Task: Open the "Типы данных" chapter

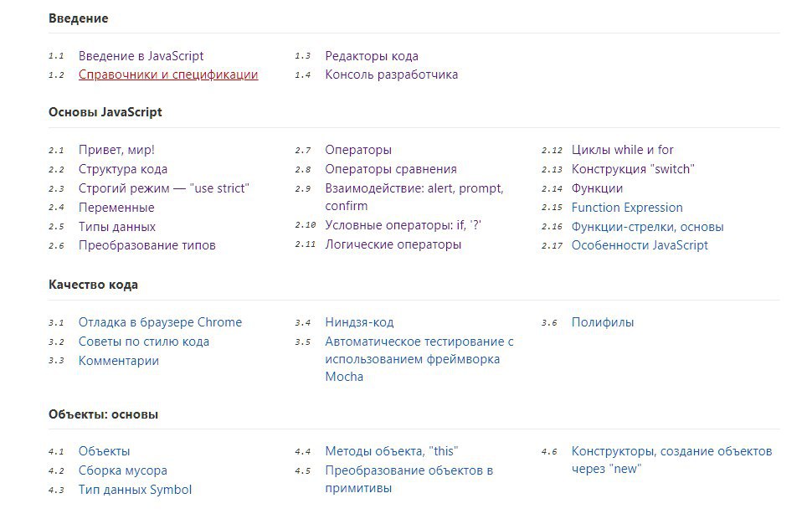Action: [116, 227]
